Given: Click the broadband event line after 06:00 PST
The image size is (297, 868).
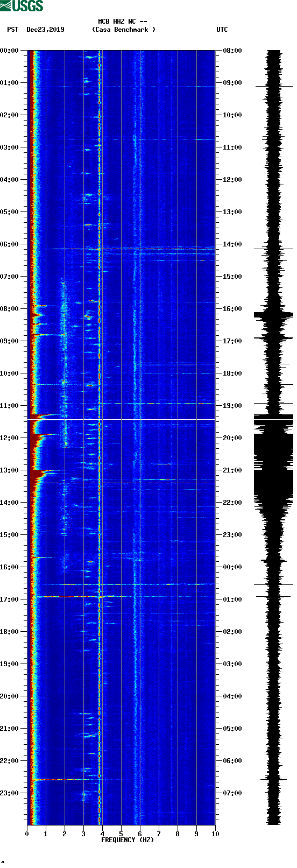Looking at the screenshot, I should pyautogui.click(x=133, y=249).
